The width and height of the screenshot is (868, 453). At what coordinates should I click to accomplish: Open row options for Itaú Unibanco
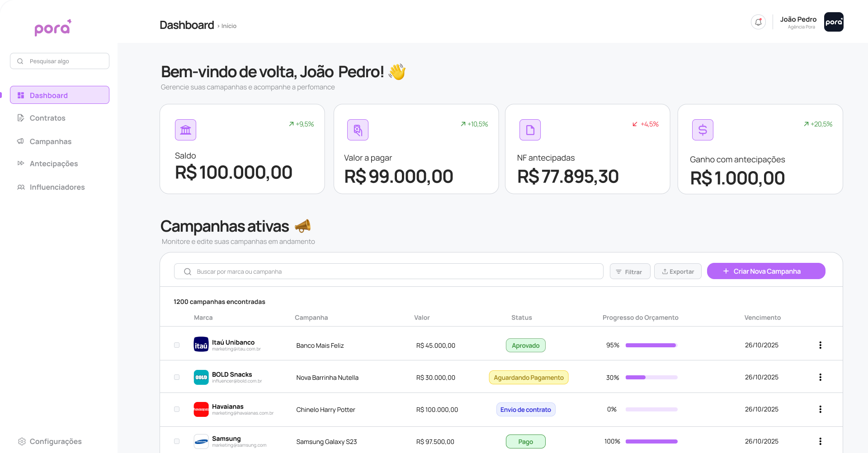click(x=820, y=345)
